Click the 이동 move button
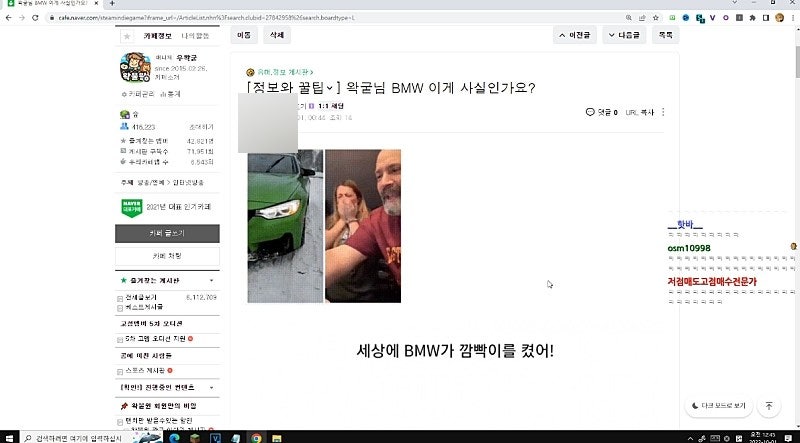This screenshot has height=443, width=800. pyautogui.click(x=244, y=35)
